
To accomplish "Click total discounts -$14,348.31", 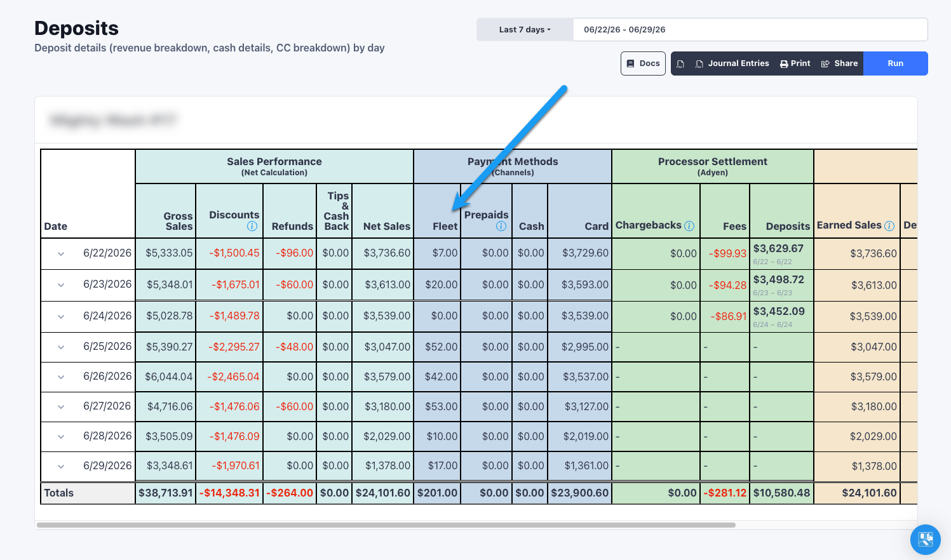I will [x=230, y=493].
